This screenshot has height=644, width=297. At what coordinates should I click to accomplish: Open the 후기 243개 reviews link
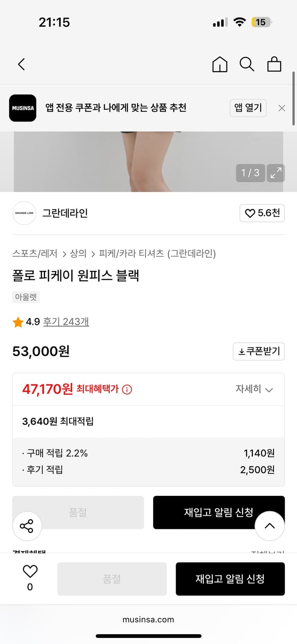coord(66,321)
